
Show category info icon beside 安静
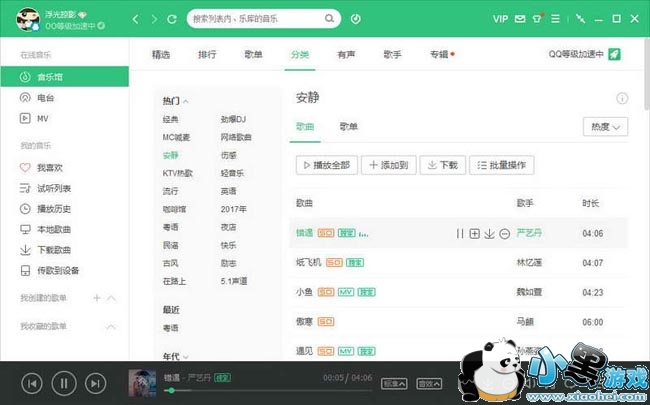[622, 99]
